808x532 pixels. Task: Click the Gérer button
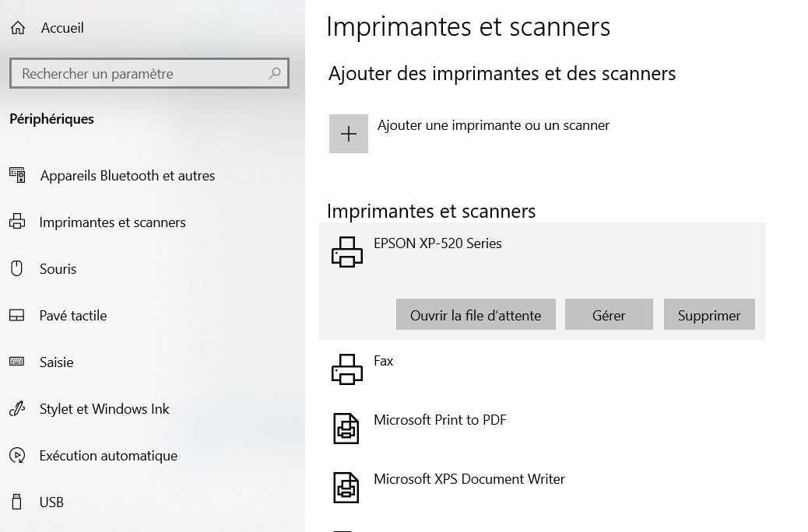click(609, 315)
